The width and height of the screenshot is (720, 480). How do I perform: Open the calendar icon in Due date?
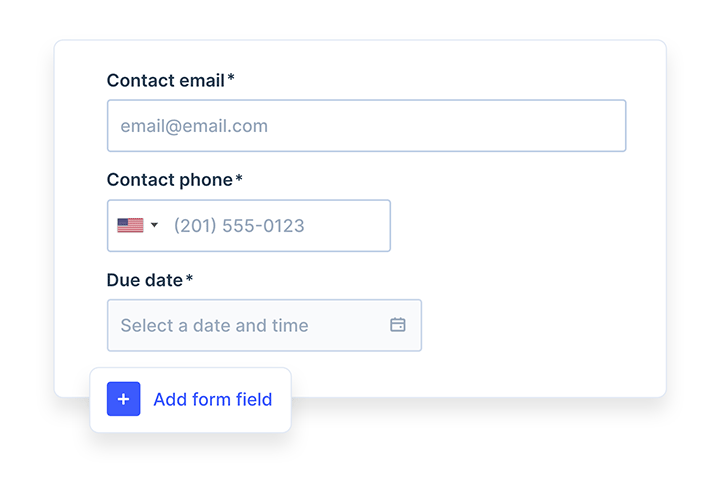tap(398, 325)
